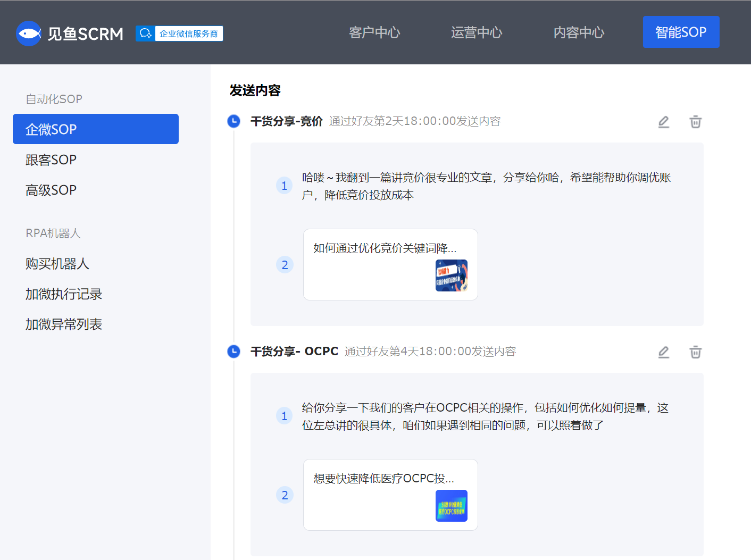751x560 pixels.
Task: Open the 医疗OCPC article card
Action: 390,495
